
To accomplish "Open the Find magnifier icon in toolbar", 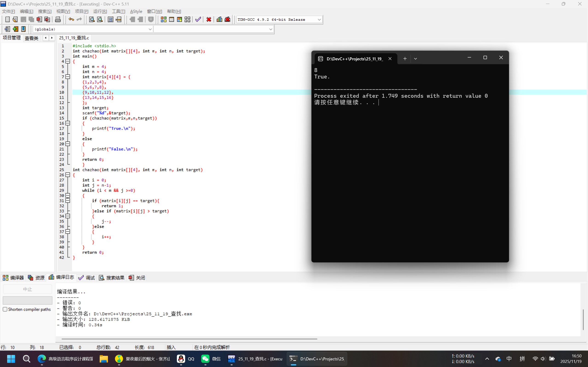I will pyautogui.click(x=92, y=19).
